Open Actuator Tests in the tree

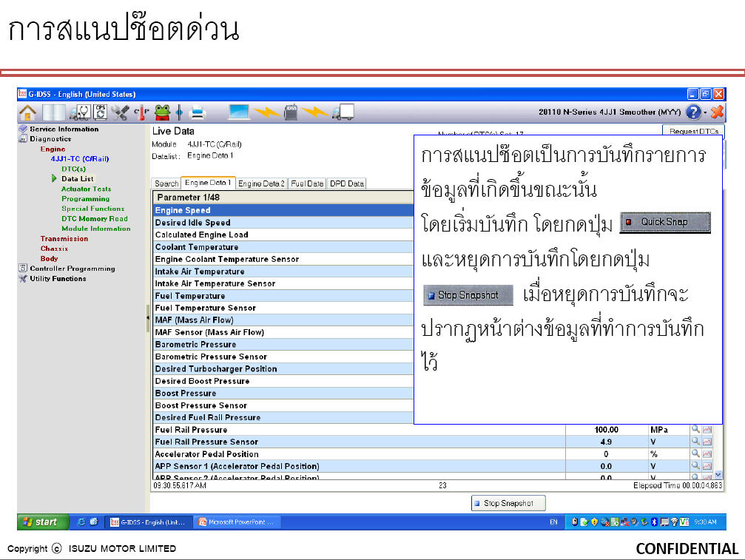(86, 189)
